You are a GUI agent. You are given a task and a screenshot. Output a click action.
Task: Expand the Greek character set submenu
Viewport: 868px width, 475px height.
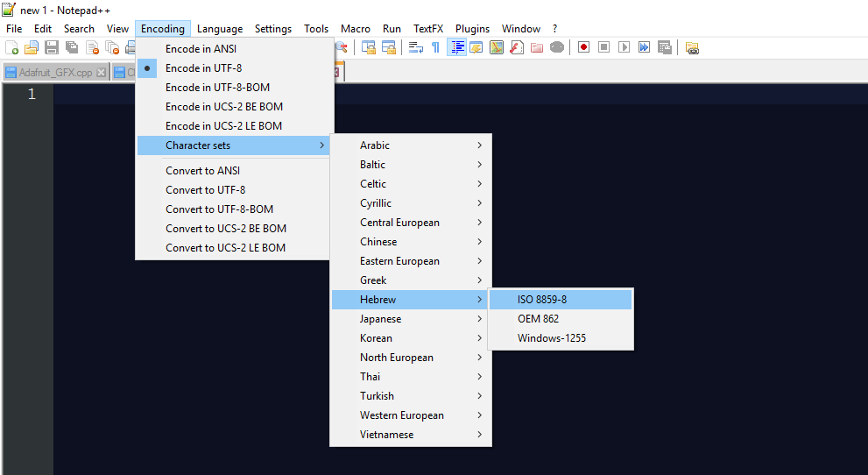pos(411,280)
